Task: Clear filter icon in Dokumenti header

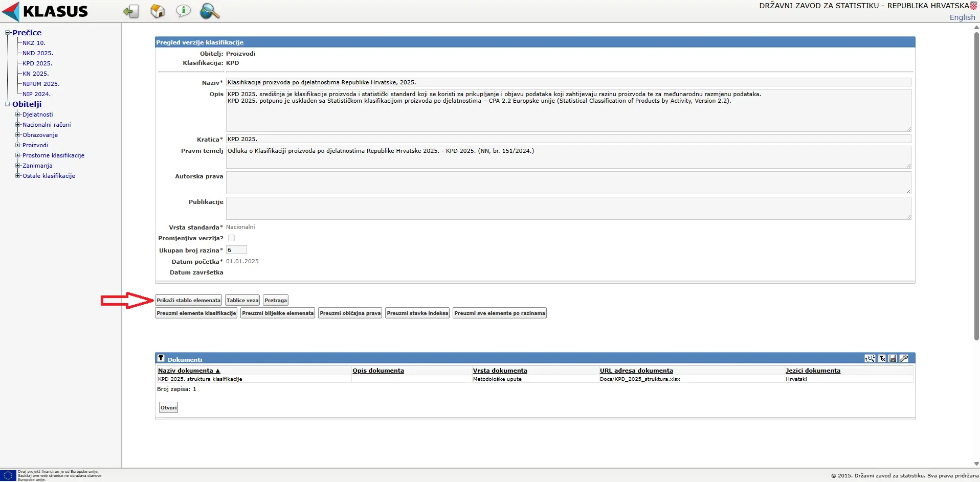Action: tap(882, 359)
